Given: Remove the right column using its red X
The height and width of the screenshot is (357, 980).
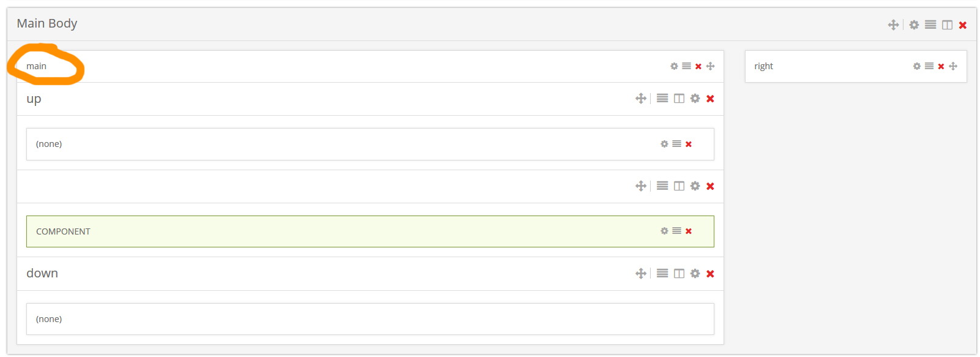Looking at the screenshot, I should click(x=941, y=66).
